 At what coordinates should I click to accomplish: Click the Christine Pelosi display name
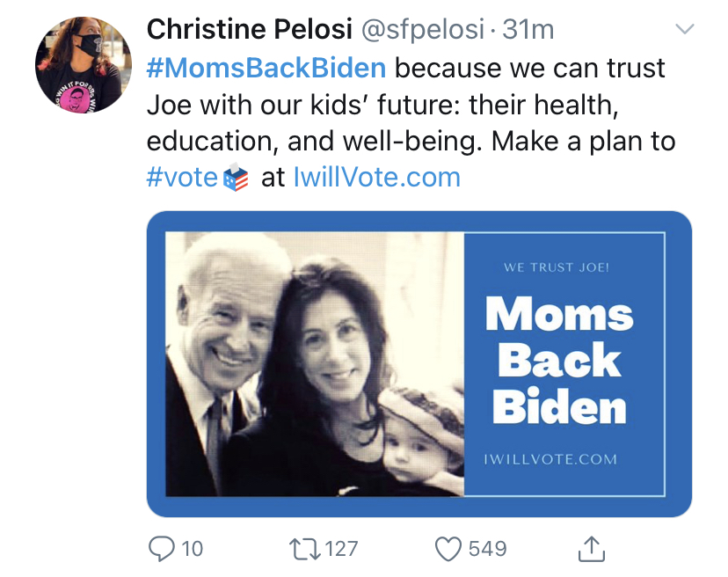click(x=250, y=29)
